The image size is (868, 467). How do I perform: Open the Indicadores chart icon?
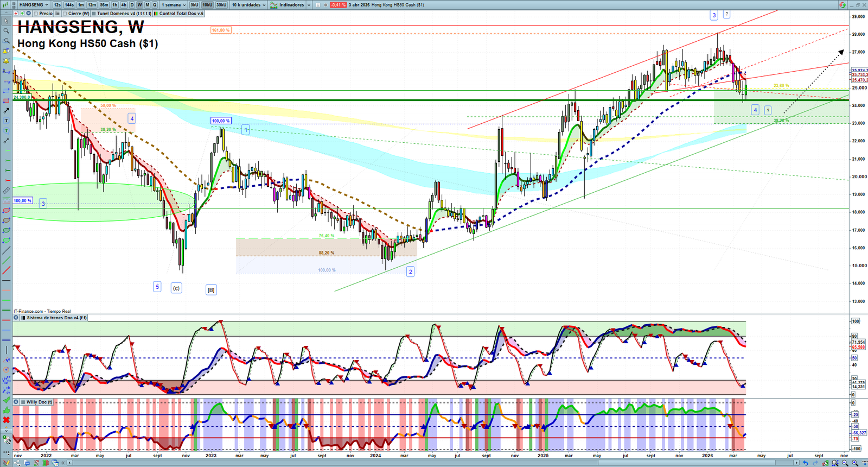click(274, 5)
